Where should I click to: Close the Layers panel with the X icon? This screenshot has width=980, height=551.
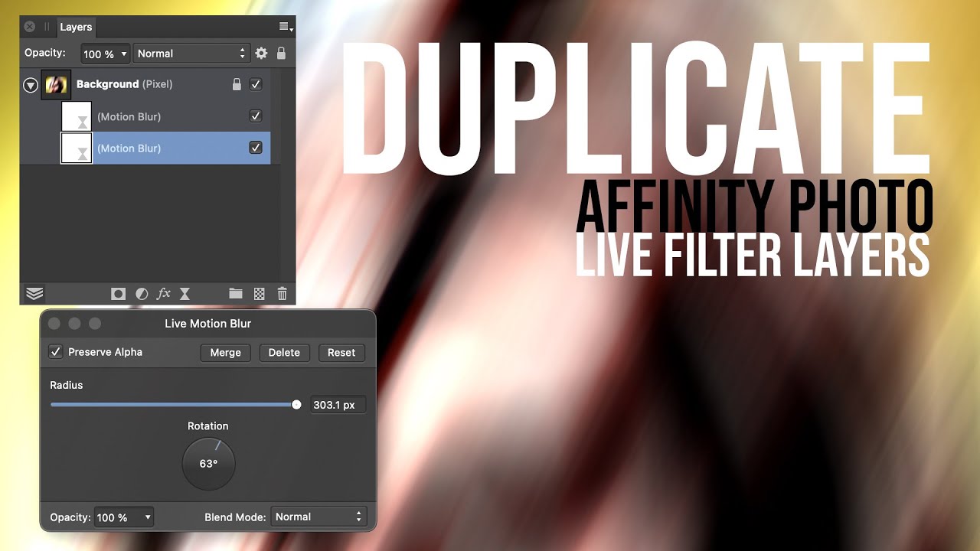30,27
